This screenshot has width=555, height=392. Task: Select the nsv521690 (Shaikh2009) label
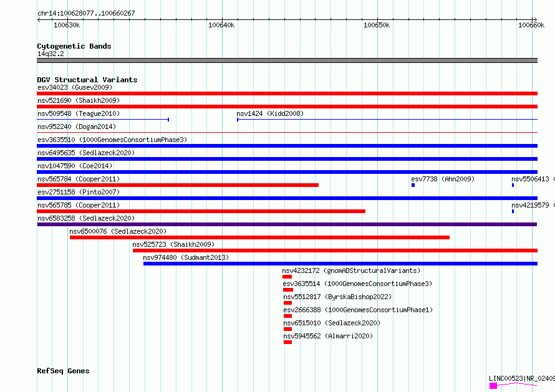pos(79,100)
